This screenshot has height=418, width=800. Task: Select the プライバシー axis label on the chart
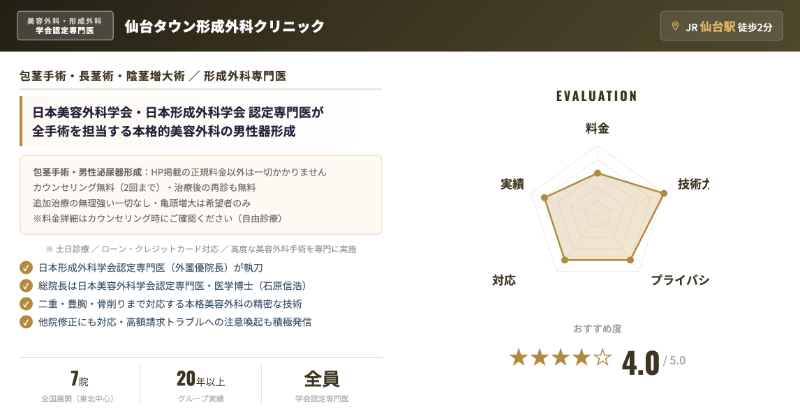[x=680, y=280]
